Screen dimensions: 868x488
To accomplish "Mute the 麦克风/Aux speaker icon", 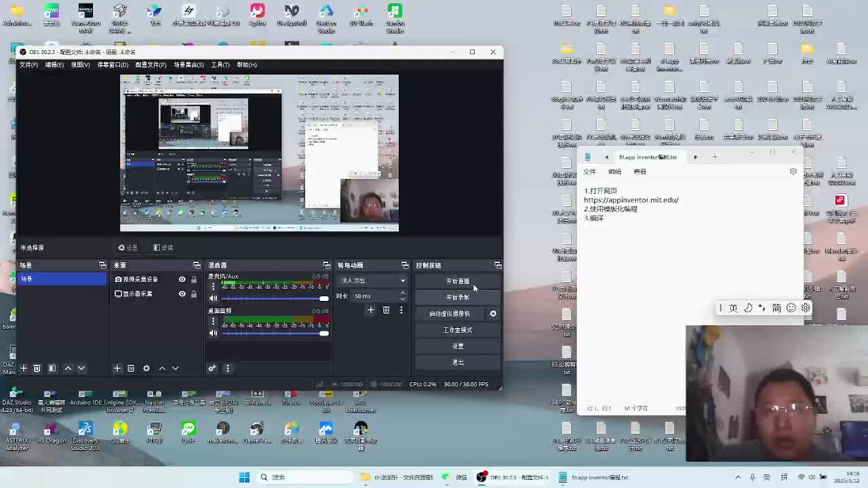I will [x=214, y=298].
